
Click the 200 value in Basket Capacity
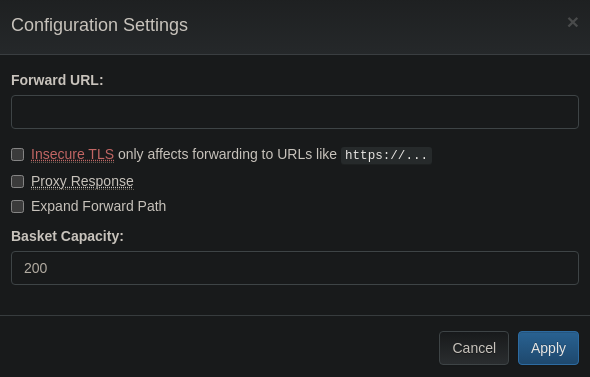click(x=36, y=268)
